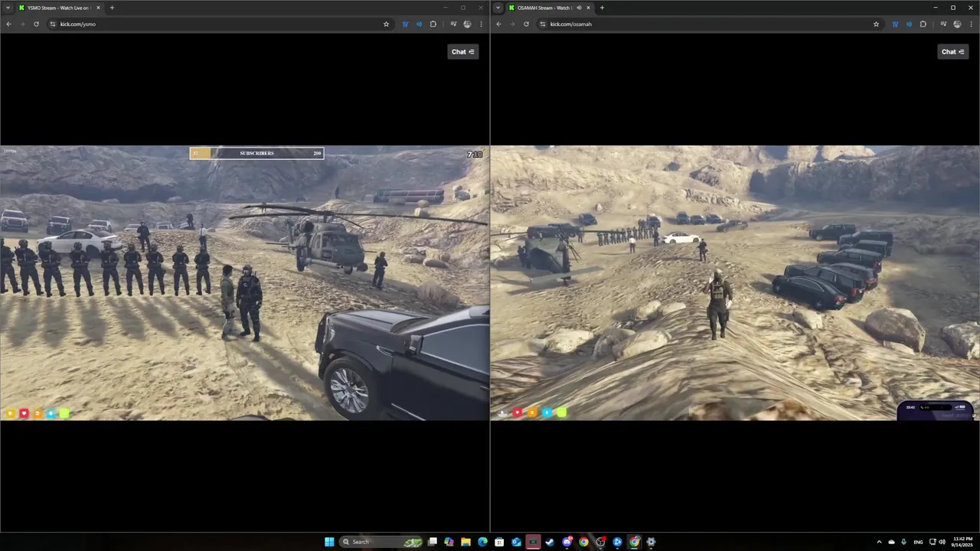This screenshot has width=980, height=551.
Task: Click blue sound extension icon in OSAMAH window
Action: (x=909, y=24)
